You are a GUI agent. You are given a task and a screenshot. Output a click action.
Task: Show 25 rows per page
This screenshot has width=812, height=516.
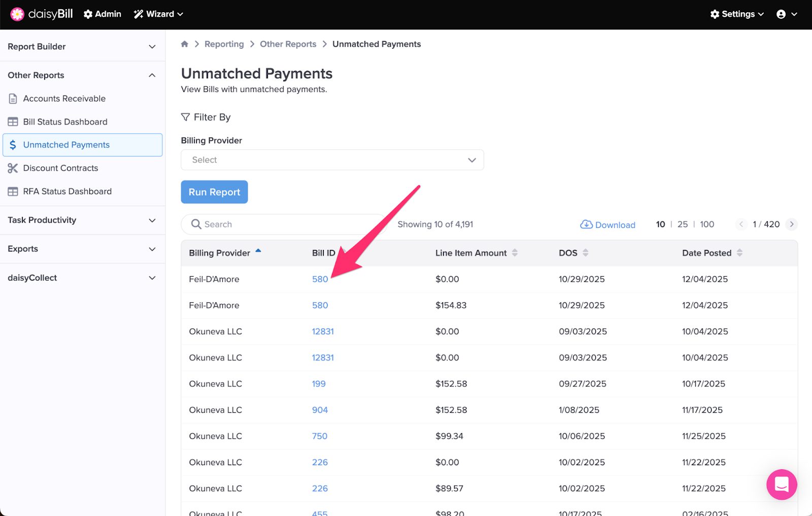683,224
